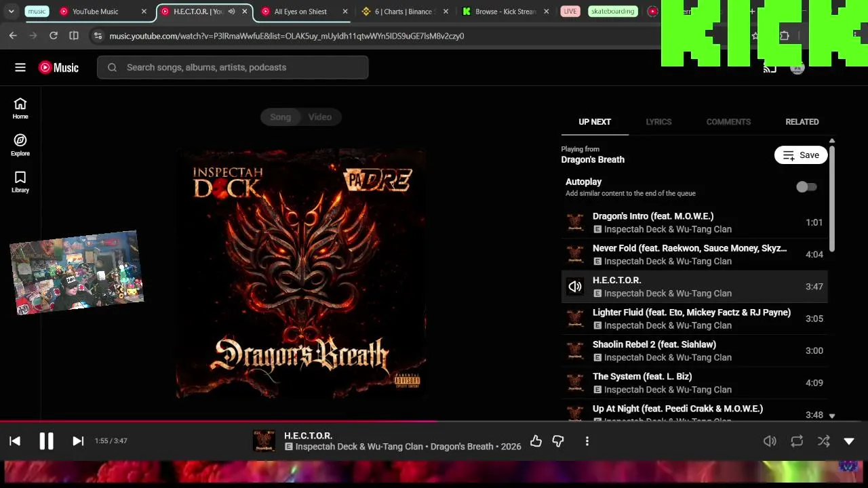Viewport: 868px width, 488px height.
Task: Open the LYRICS tab
Action: click(x=658, y=122)
